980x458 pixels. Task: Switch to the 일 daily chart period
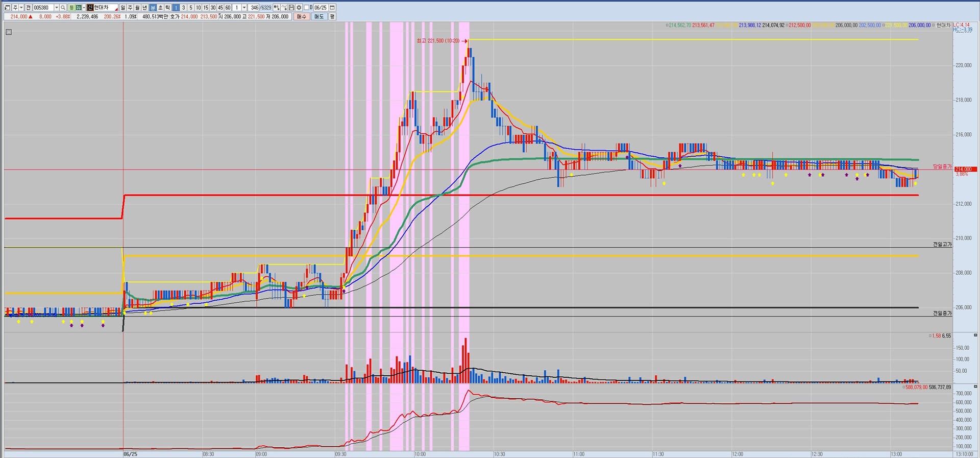point(123,8)
